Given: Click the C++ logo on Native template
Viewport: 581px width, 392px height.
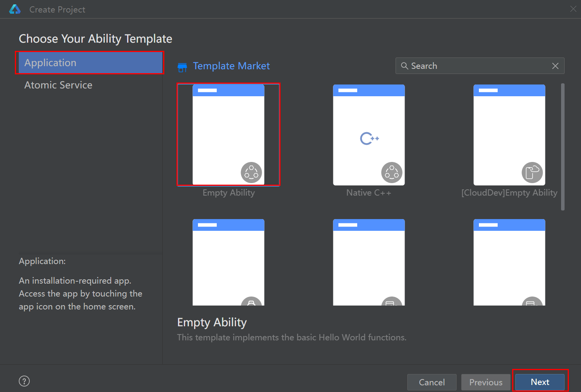Looking at the screenshot, I should pos(369,138).
